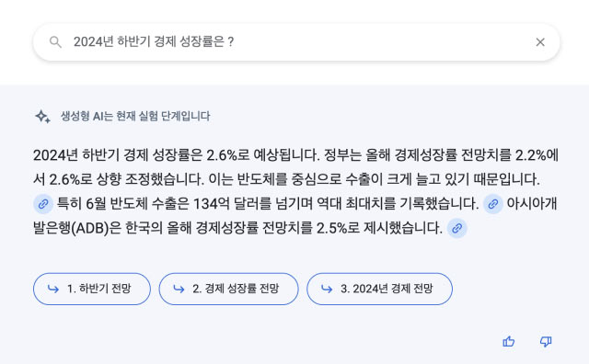
Task: Click arrow icon in '2024년 경제 전망' chip
Action: click(x=327, y=289)
